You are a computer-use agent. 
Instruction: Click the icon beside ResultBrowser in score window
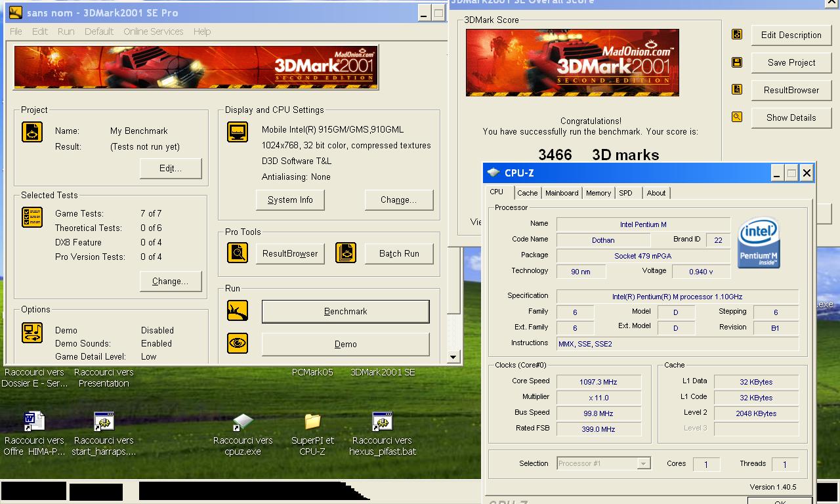737,90
